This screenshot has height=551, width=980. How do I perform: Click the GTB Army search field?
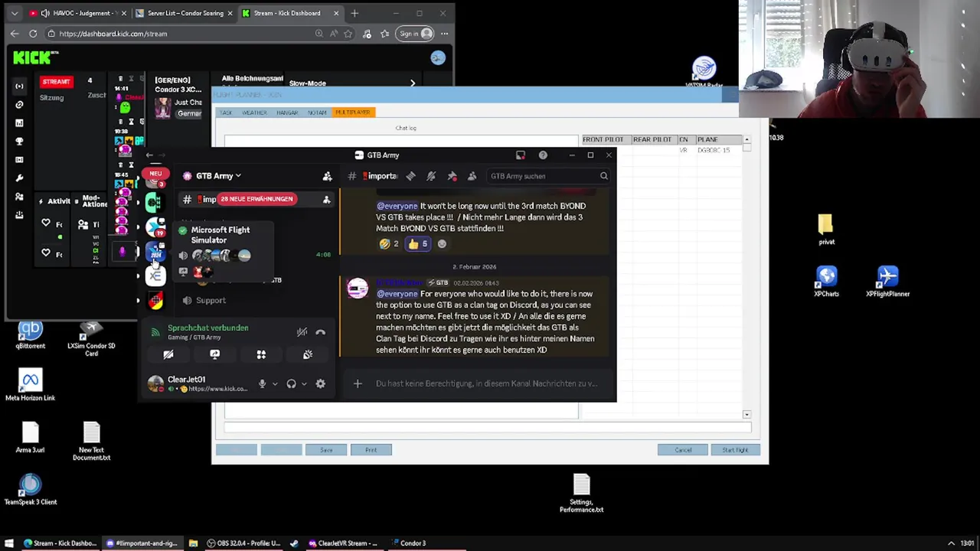(x=548, y=176)
